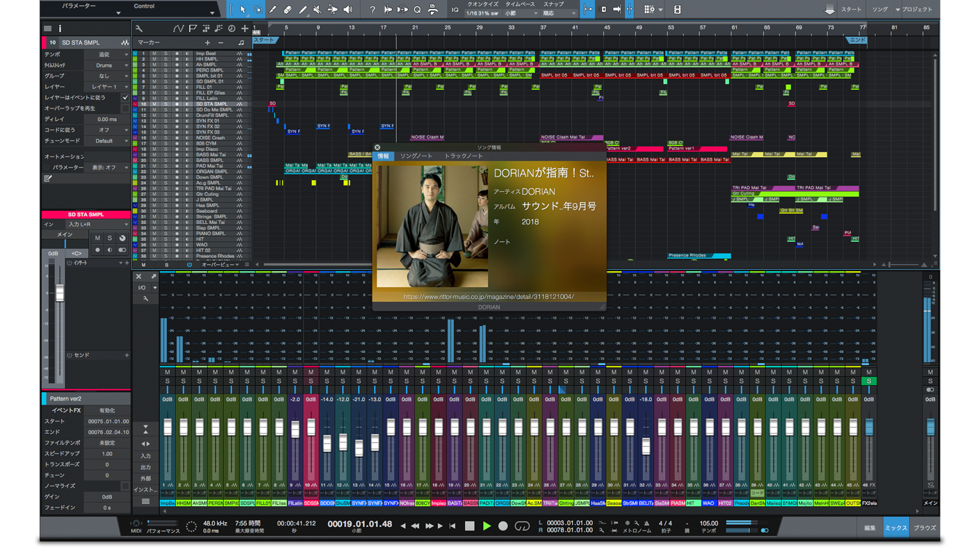Open the トラックノート tab
Image resolution: width=980 pixels, height=552 pixels.
(464, 156)
